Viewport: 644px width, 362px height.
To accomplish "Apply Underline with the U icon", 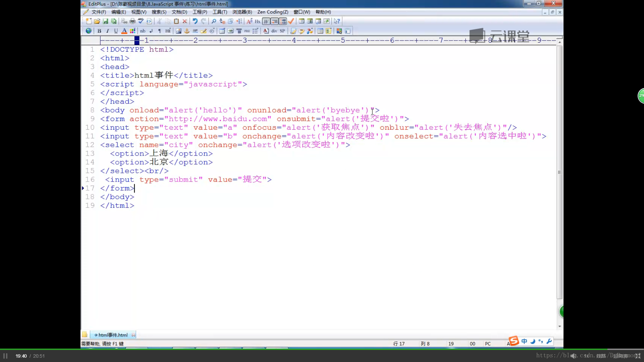I will pos(116,31).
